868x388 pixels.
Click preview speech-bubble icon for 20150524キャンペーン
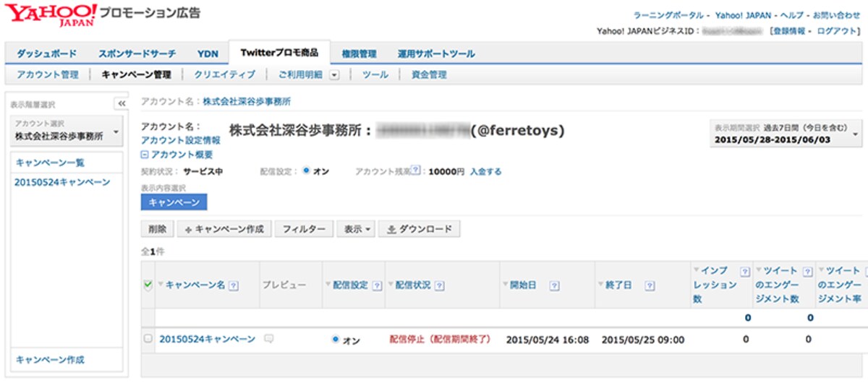pyautogui.click(x=269, y=339)
